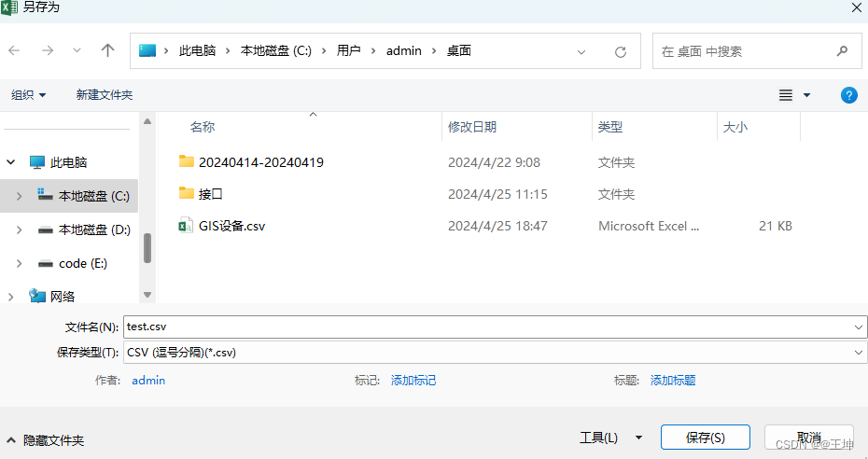Select code (E:) drive in tree
The width and height of the screenshot is (868, 459).
[x=82, y=264]
